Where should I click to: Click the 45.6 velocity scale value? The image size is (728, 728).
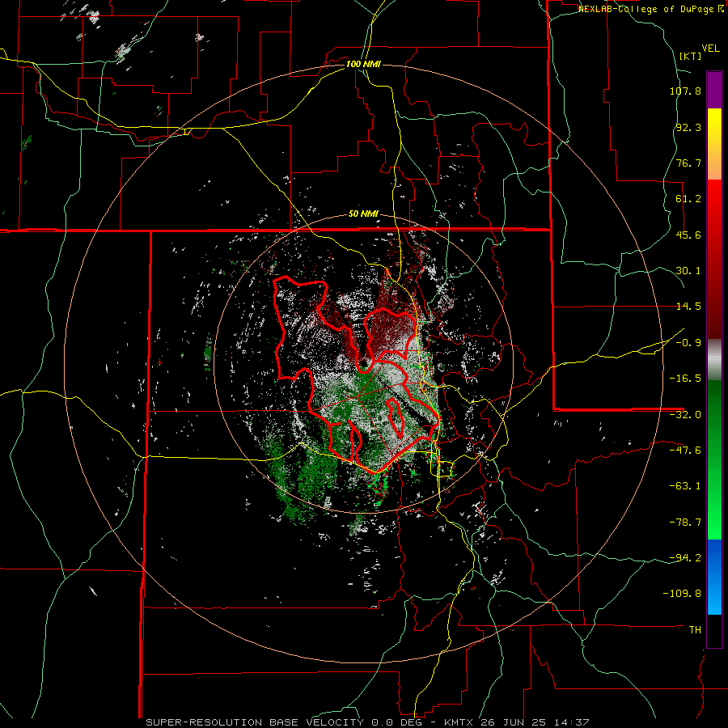(688, 235)
